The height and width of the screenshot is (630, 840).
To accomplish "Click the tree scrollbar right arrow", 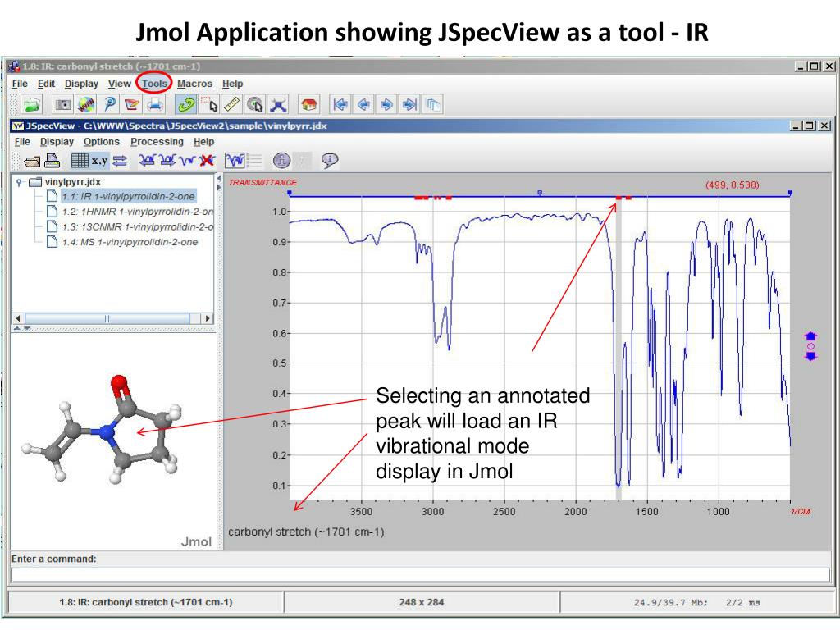I will (208, 318).
